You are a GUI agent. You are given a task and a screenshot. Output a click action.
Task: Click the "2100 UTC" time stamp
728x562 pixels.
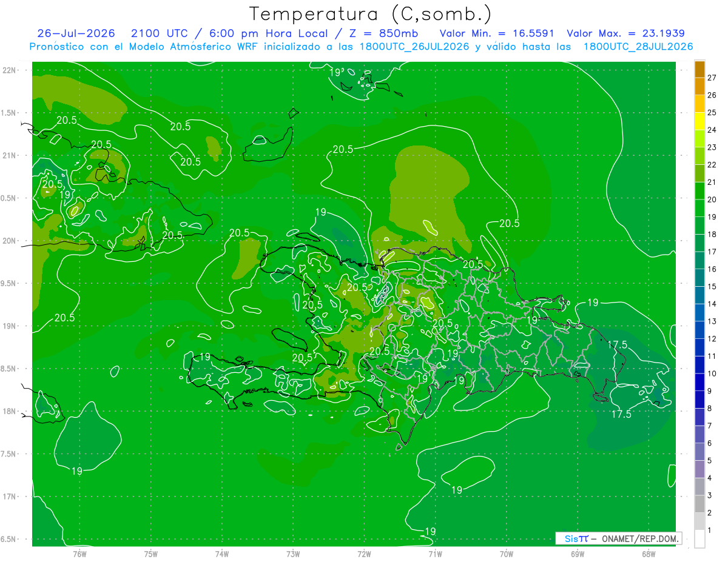point(160,33)
